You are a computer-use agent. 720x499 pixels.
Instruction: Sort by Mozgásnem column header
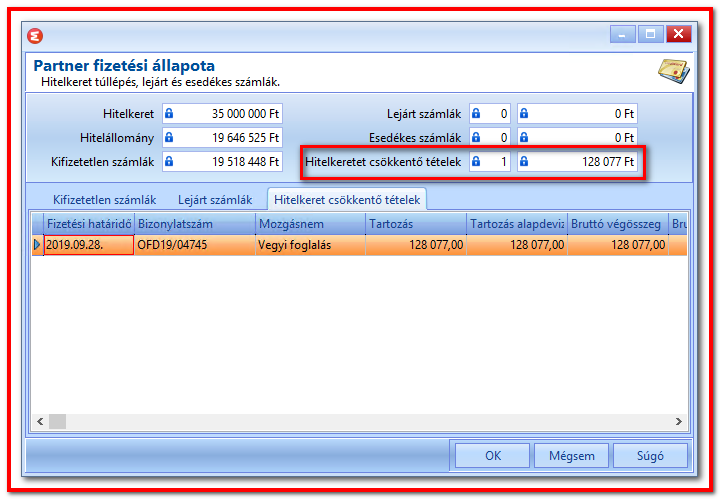[310, 224]
